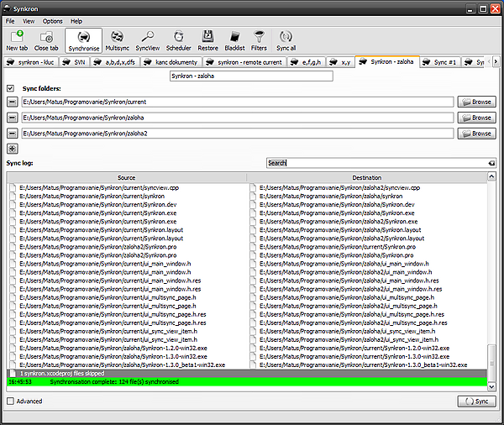Switch to the e,f,g,h tab
This screenshot has height=425, width=504.
[x=307, y=62]
